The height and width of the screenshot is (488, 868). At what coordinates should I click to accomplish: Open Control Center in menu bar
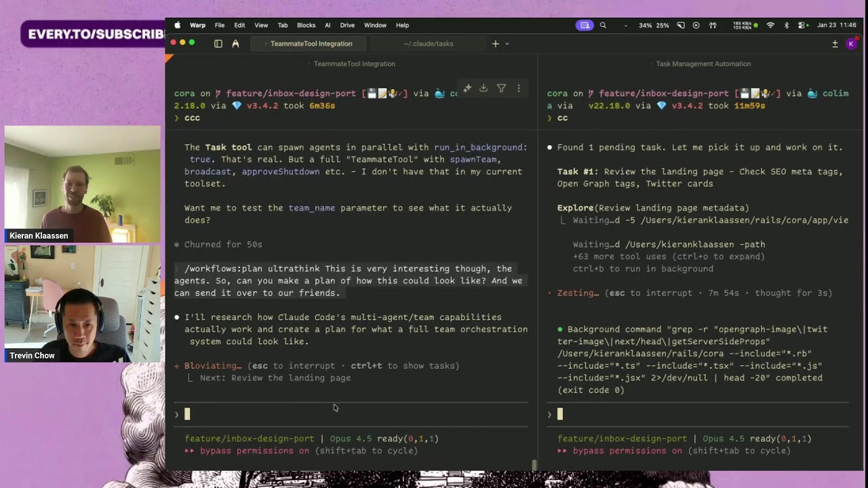tap(802, 25)
